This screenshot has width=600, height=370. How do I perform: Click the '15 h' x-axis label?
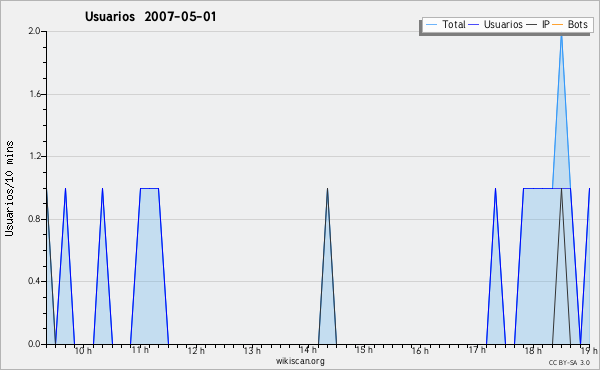click(x=364, y=350)
